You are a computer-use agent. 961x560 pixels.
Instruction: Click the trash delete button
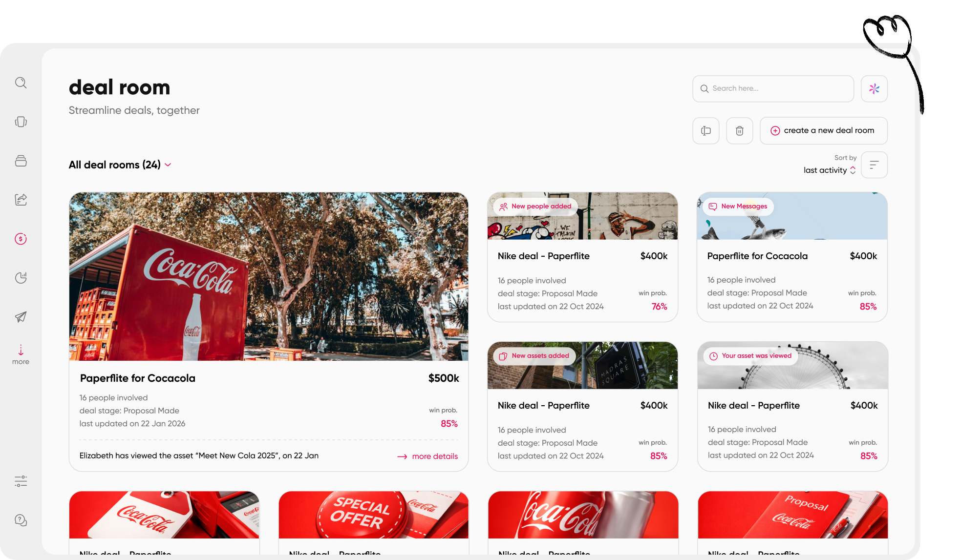740,131
